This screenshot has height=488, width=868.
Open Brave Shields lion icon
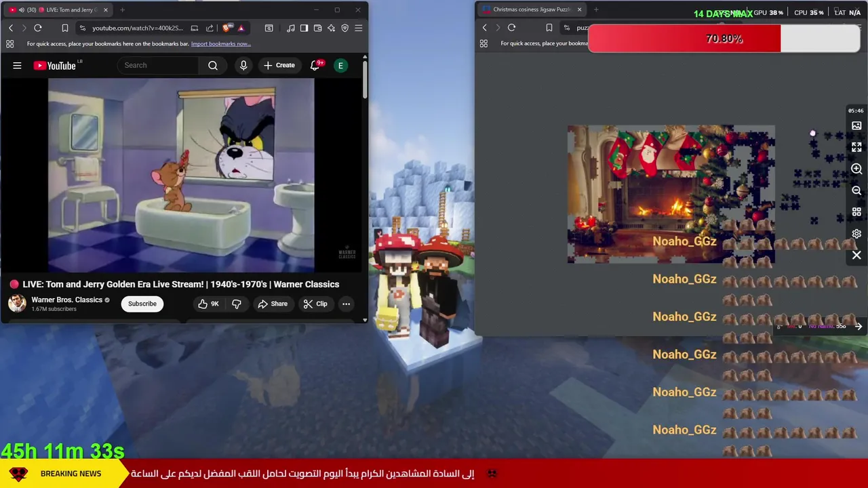pos(226,28)
